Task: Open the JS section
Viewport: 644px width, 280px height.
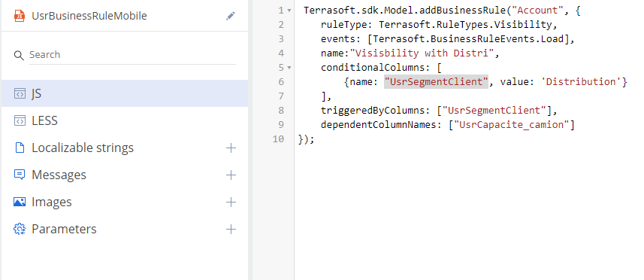Action: [125, 94]
